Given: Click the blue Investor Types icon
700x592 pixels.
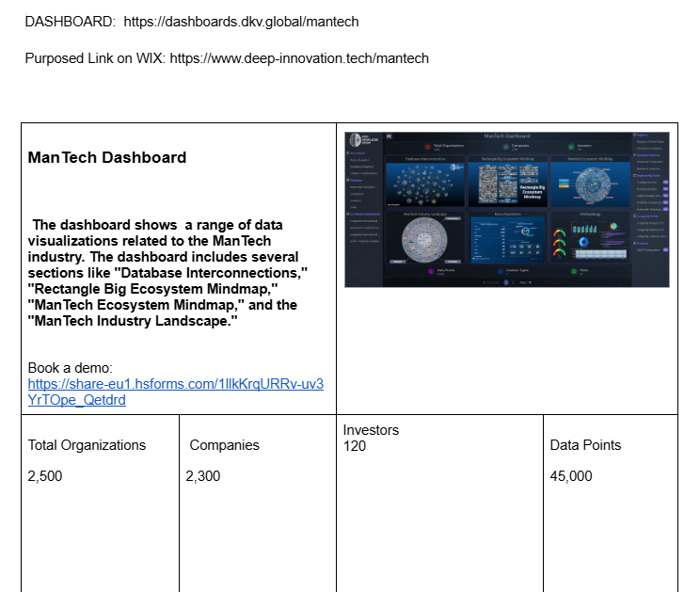Looking at the screenshot, I should coord(499,271).
